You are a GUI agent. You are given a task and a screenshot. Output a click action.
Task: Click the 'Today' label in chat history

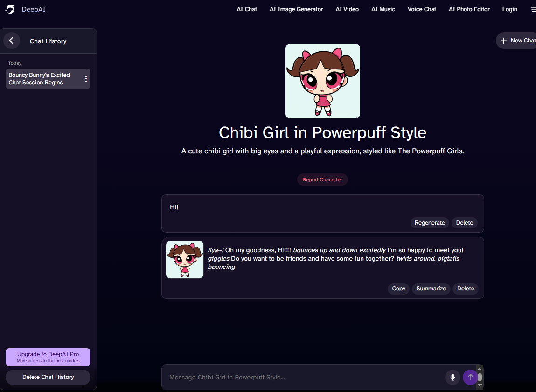click(x=15, y=63)
